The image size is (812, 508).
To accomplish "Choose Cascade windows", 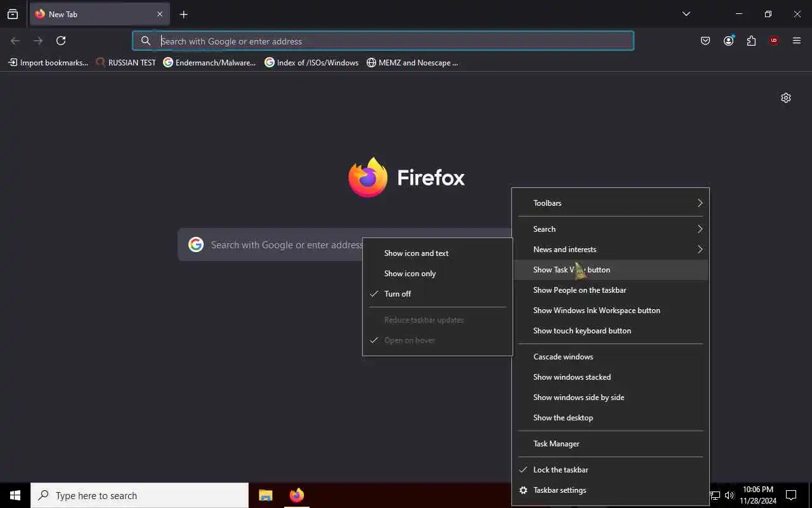I will pos(611,357).
